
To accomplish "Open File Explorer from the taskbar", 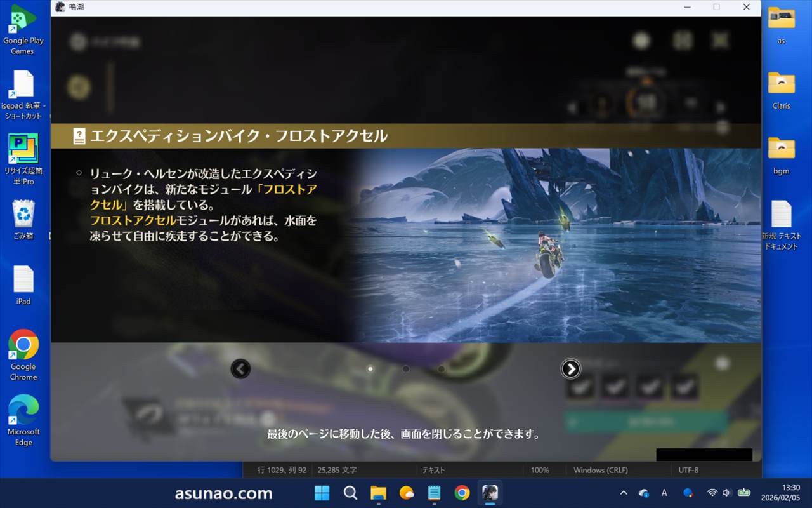I will (379, 493).
